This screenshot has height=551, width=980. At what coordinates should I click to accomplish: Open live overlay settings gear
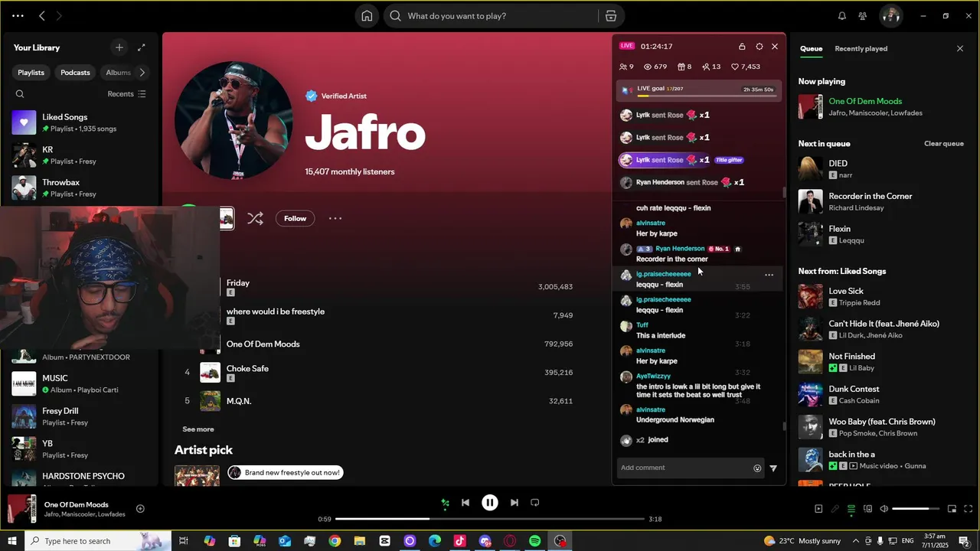click(x=759, y=47)
